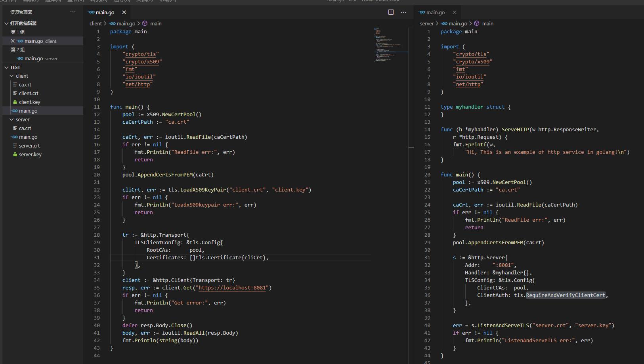Click line number 31 in client editor
This screenshot has width=644, height=364.
click(x=97, y=258)
